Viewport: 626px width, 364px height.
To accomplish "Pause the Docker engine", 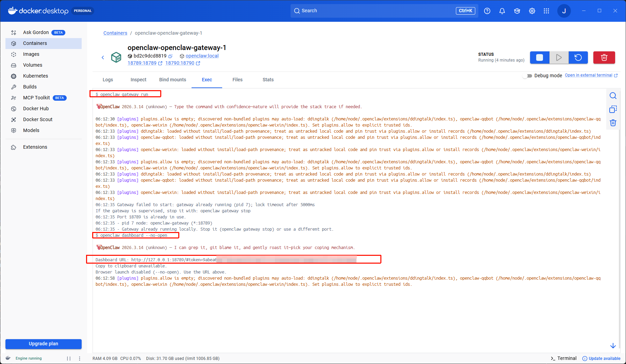I will 69,358.
